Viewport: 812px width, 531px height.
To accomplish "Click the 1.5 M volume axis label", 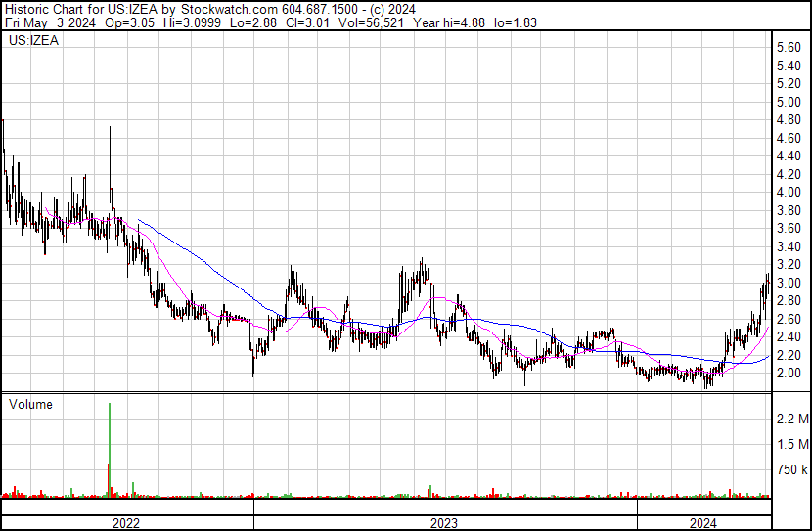I will pyautogui.click(x=792, y=444).
